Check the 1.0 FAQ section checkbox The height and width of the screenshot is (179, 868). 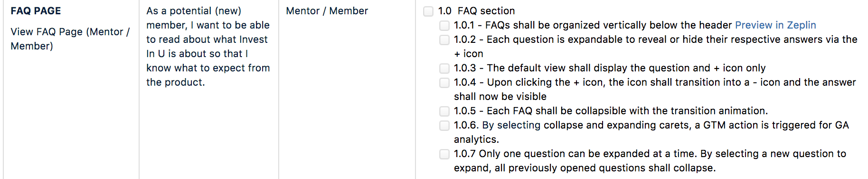click(x=428, y=11)
